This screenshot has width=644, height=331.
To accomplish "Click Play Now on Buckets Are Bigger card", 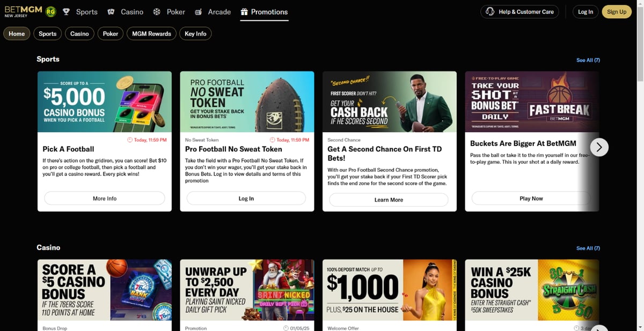I will pyautogui.click(x=531, y=198).
